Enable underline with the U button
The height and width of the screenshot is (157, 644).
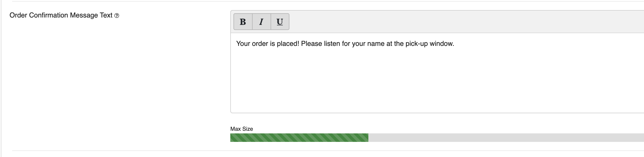click(x=280, y=22)
